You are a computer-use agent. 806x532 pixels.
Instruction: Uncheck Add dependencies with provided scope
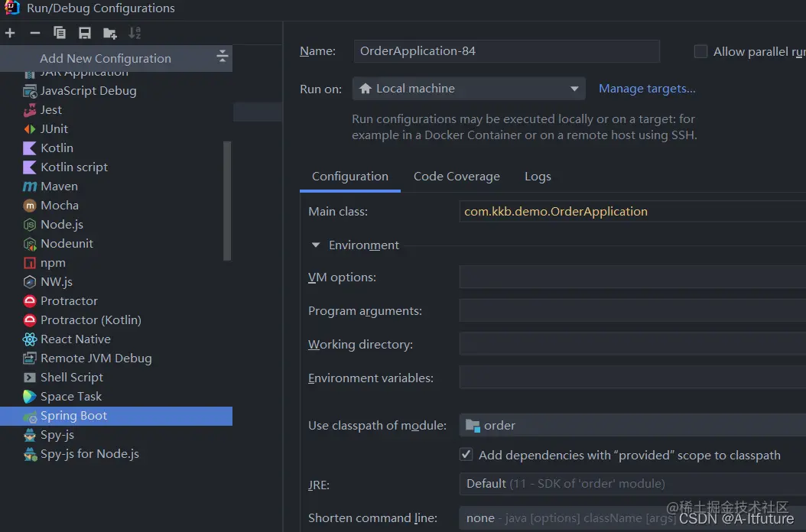[x=466, y=454]
